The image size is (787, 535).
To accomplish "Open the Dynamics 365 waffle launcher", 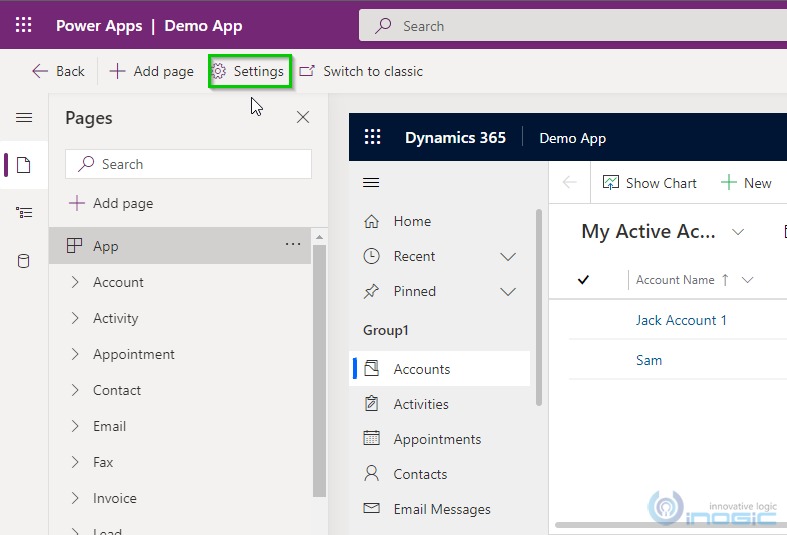I will [373, 138].
